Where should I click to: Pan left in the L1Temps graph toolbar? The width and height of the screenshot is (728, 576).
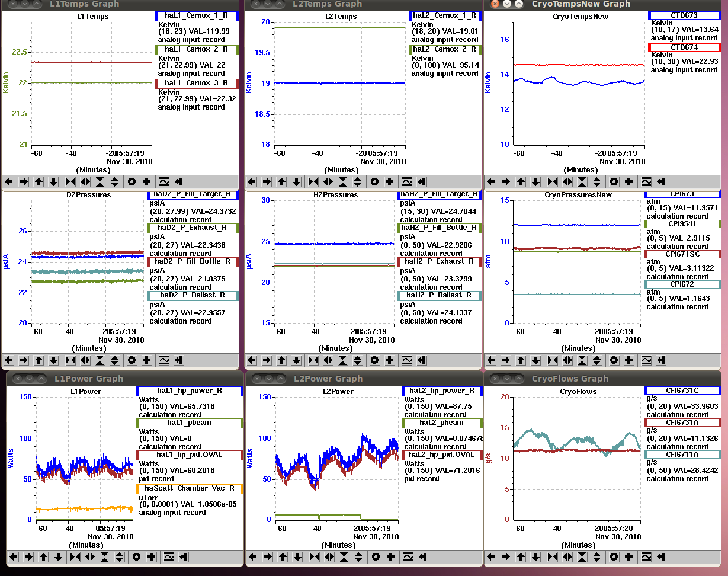tap(9, 182)
